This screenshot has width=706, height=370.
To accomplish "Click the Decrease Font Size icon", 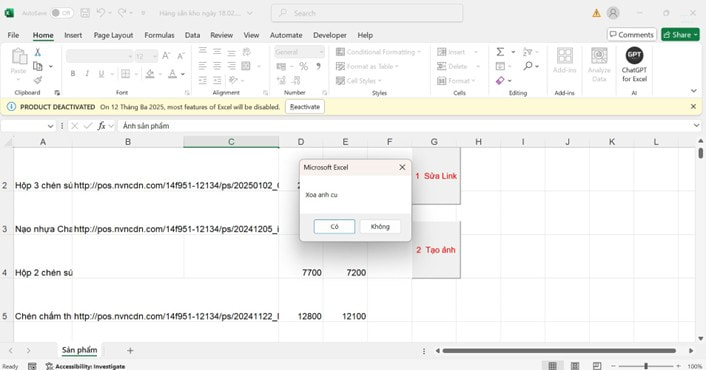I will point(181,56).
